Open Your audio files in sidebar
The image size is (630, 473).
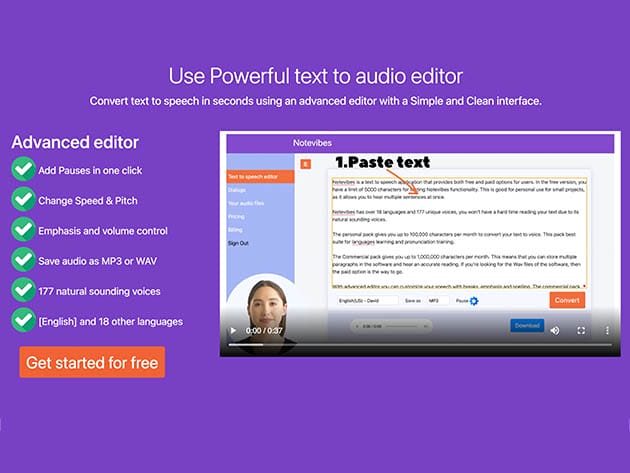247,202
